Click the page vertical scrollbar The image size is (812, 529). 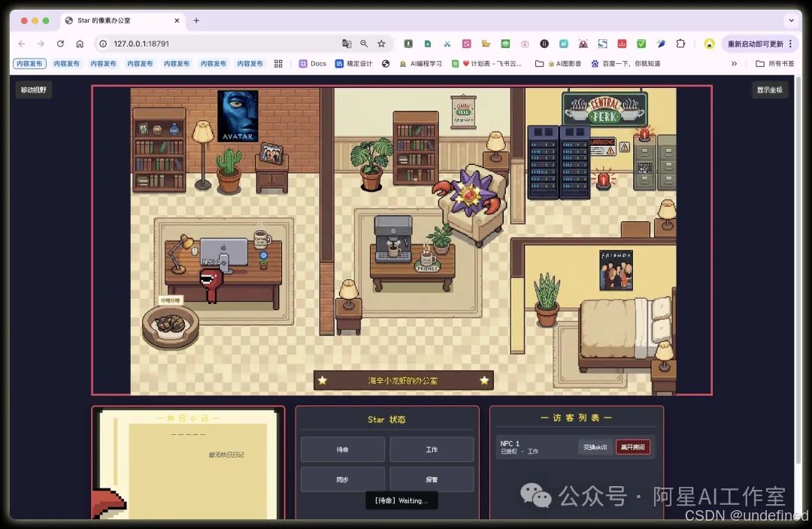point(798,269)
